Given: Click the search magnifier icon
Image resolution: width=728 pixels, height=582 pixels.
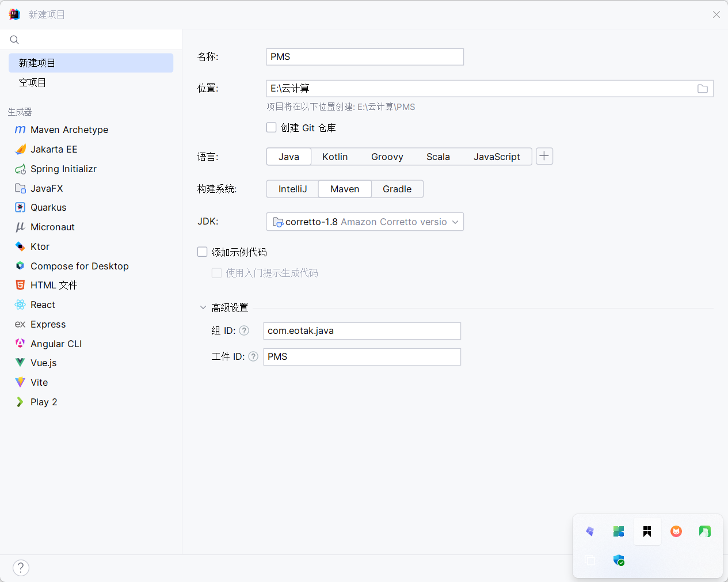Looking at the screenshot, I should (x=14, y=40).
